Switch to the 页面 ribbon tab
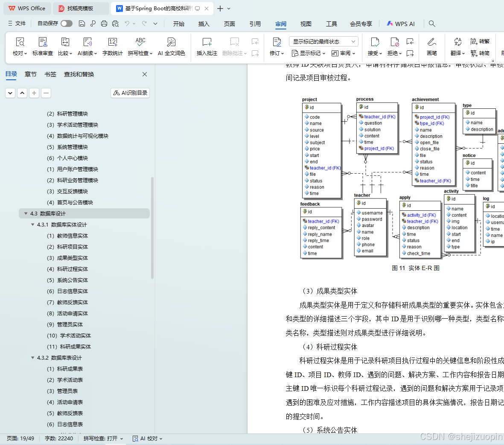Screen dimensions: 504x445 (230, 24)
